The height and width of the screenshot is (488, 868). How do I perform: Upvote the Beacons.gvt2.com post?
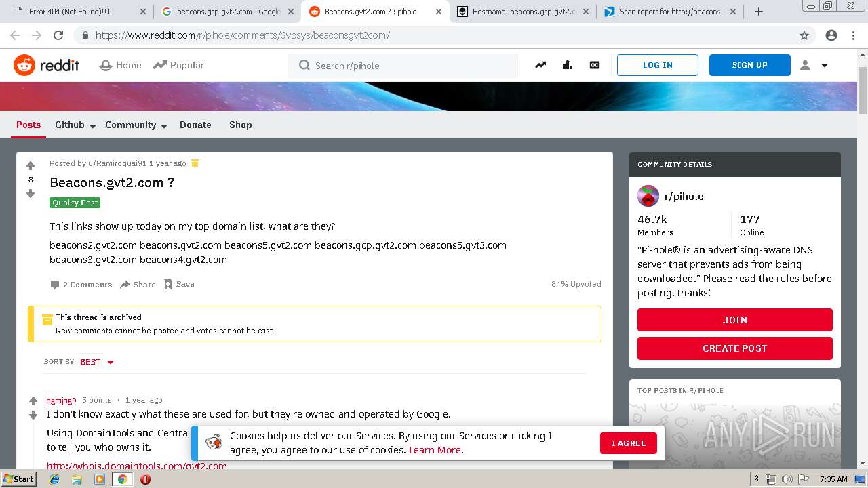click(31, 165)
